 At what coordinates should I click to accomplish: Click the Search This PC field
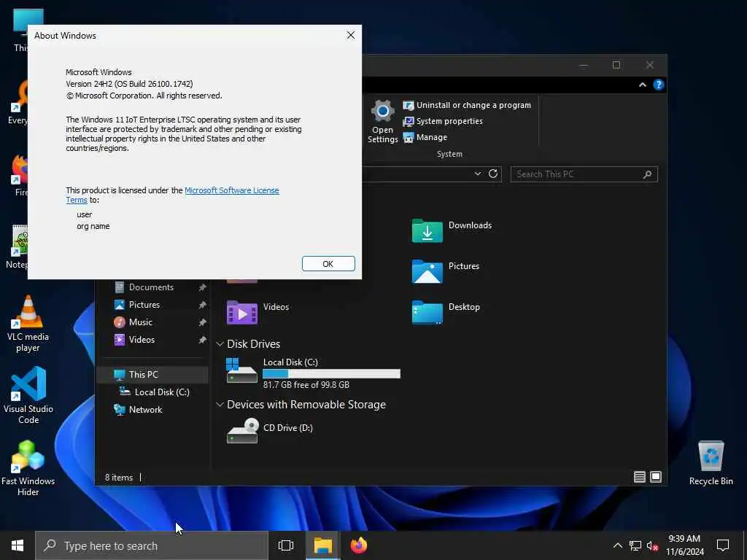pos(584,174)
